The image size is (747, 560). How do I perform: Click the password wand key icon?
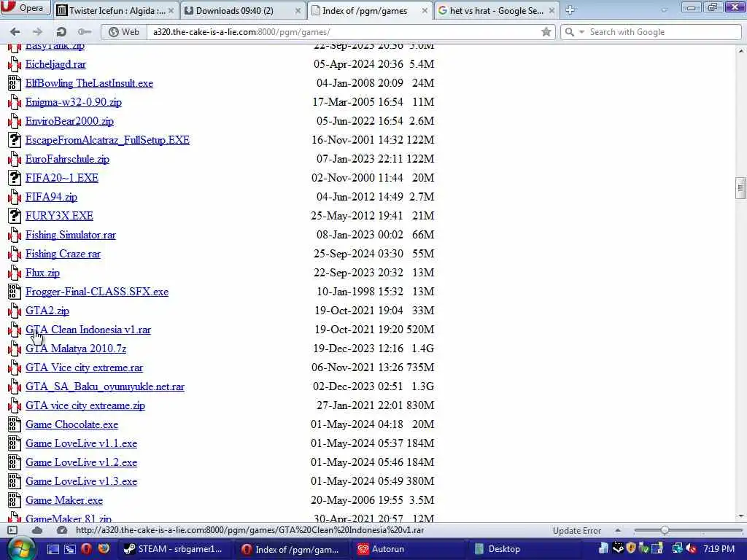85,32
